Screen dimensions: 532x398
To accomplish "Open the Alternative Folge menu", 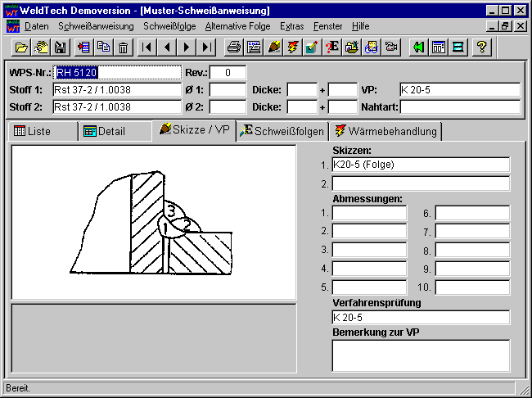I will tap(237, 26).
